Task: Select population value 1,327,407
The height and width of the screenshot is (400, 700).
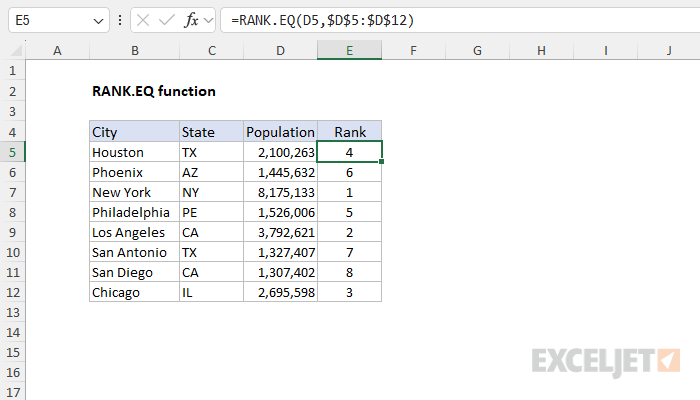Action: pyautogui.click(x=280, y=252)
